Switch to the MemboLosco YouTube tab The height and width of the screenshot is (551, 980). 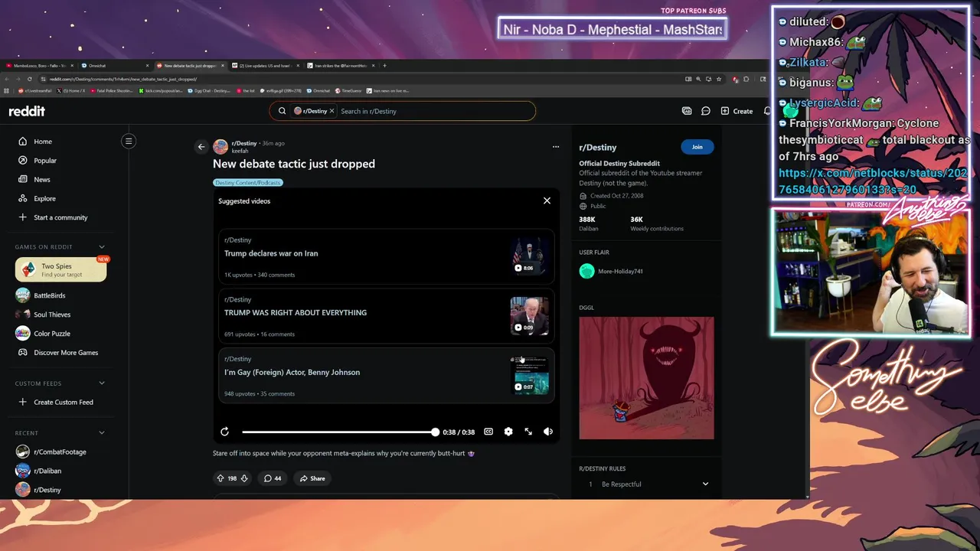click(38, 66)
